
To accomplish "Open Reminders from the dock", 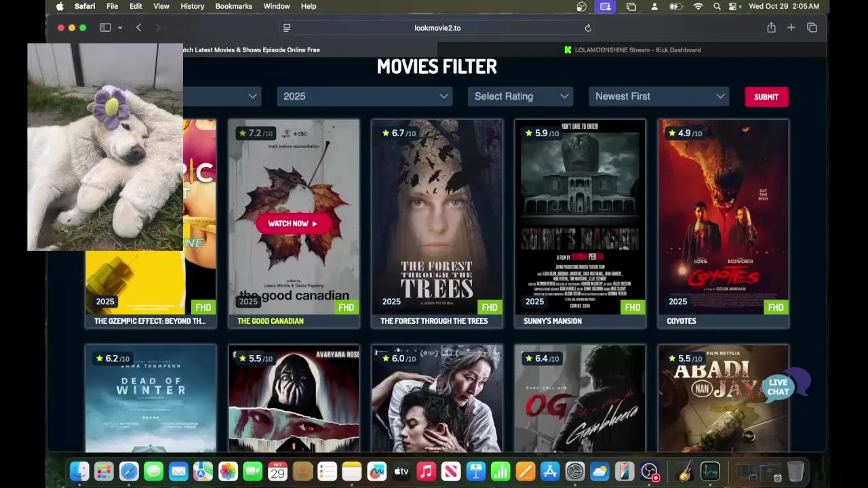I will 327,471.
